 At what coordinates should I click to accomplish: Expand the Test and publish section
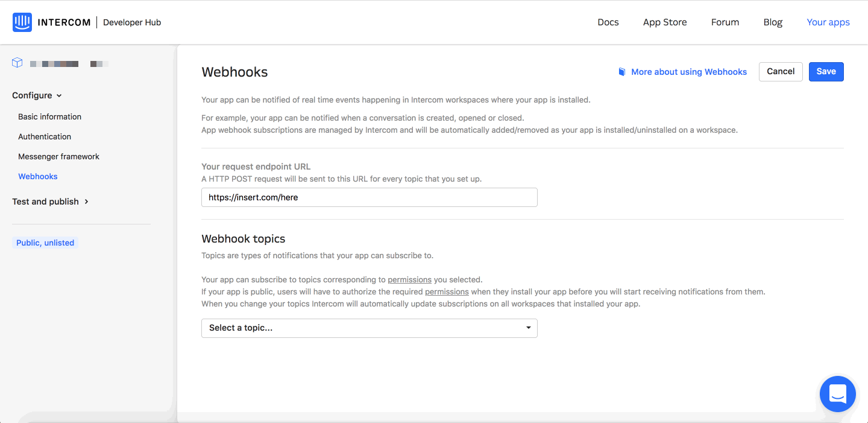tap(51, 202)
